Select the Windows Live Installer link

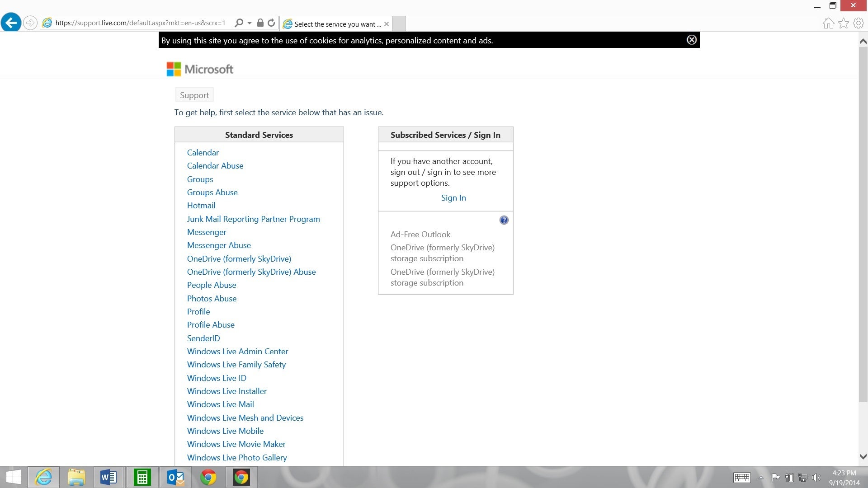(x=227, y=391)
